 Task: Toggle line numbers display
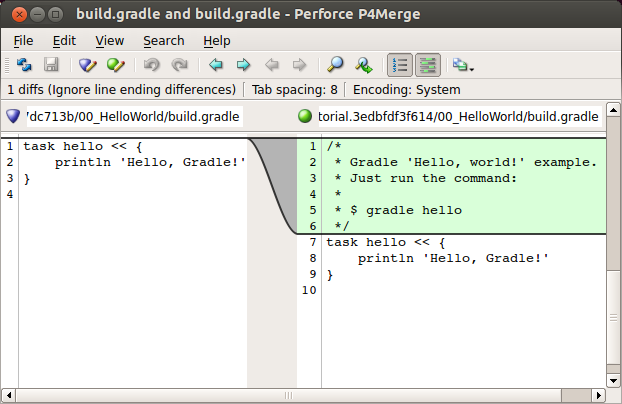pos(400,65)
